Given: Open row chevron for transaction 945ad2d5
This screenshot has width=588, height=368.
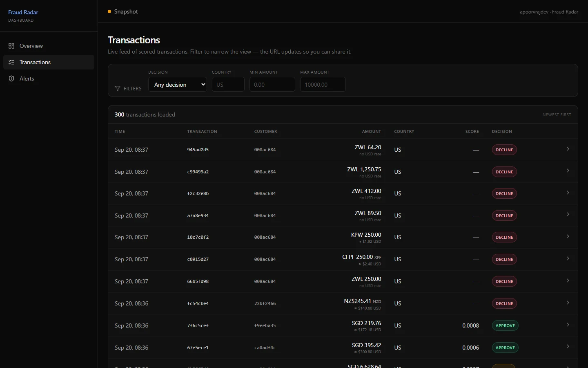Looking at the screenshot, I should coord(568,149).
